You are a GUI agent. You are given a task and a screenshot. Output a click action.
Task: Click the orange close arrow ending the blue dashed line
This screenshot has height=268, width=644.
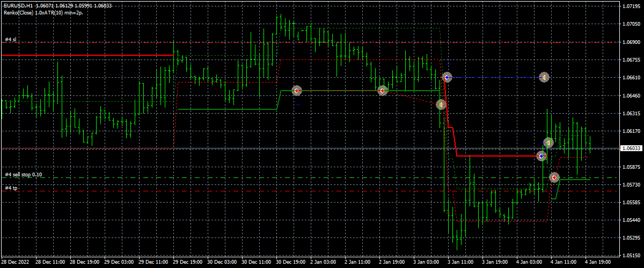pyautogui.click(x=544, y=78)
